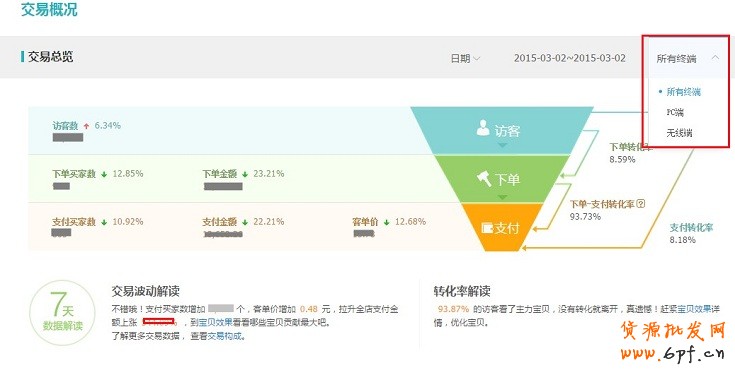Open the 日期 dropdown

[465, 59]
